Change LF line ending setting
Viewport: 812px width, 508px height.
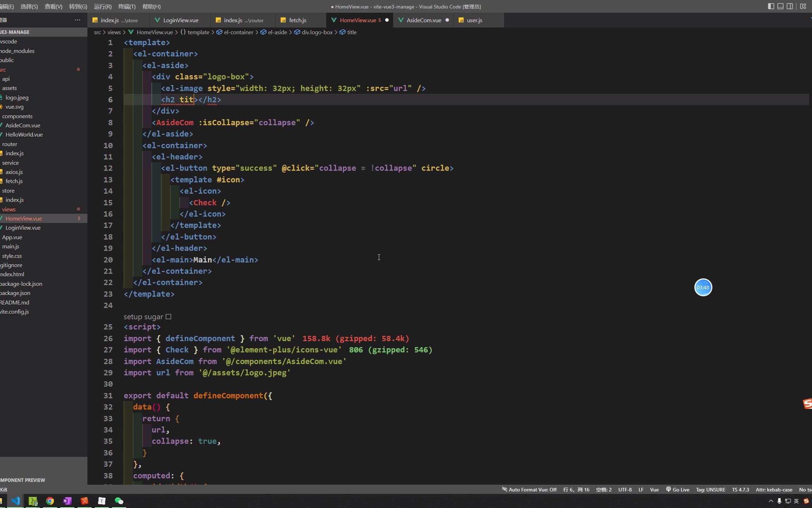[x=641, y=490]
